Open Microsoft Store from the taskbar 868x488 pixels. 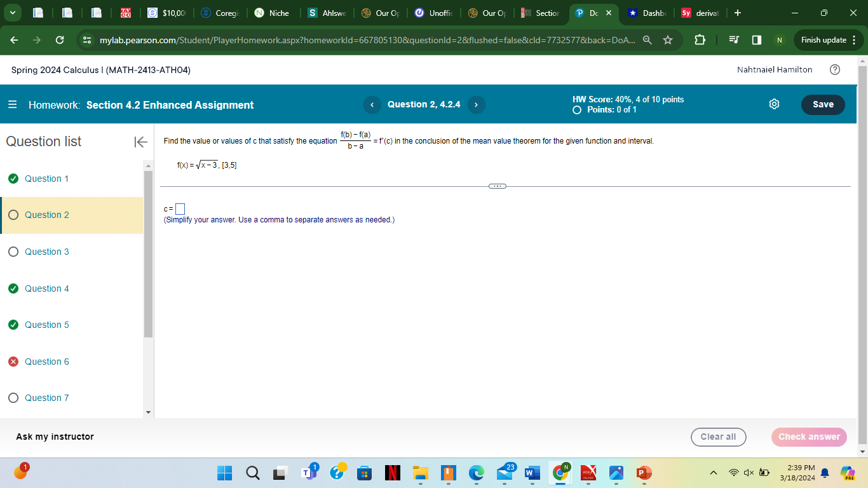[364, 473]
